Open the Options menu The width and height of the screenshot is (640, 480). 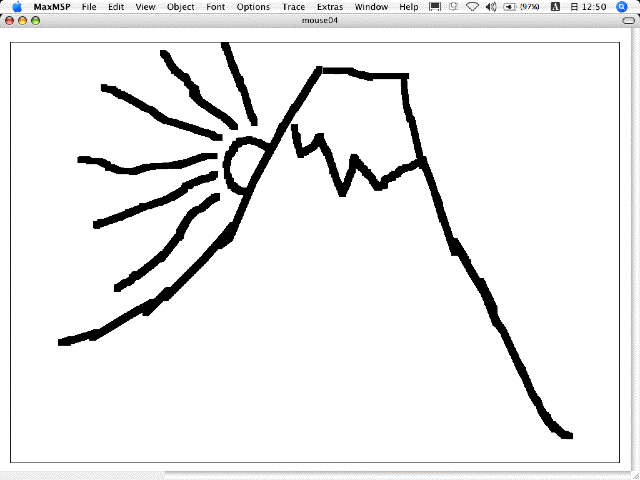pyautogui.click(x=253, y=7)
